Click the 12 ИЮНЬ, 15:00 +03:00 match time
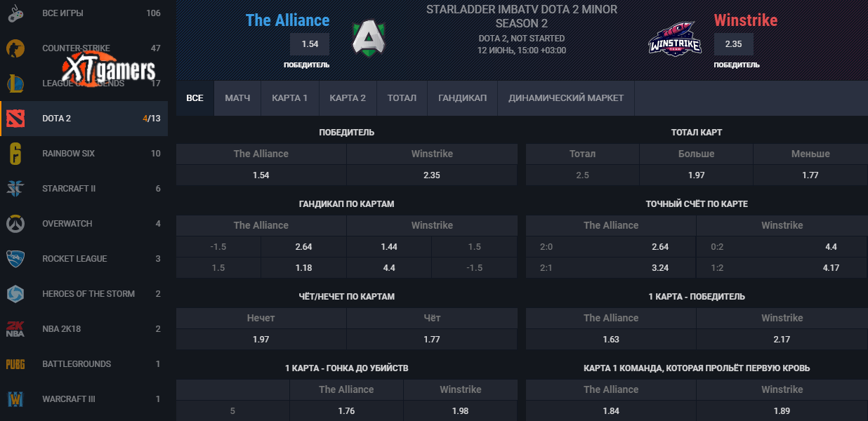The height and width of the screenshot is (421, 868). coord(522,51)
